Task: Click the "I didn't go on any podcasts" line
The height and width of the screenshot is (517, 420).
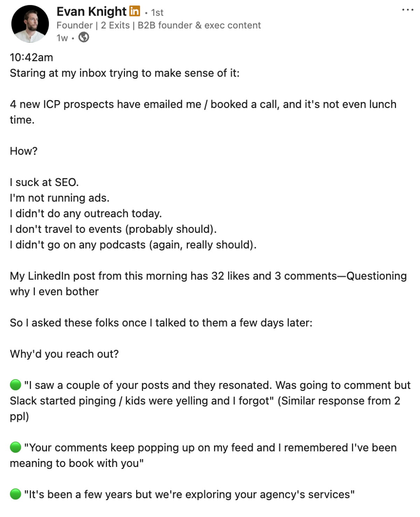Action: pyautogui.click(x=133, y=244)
